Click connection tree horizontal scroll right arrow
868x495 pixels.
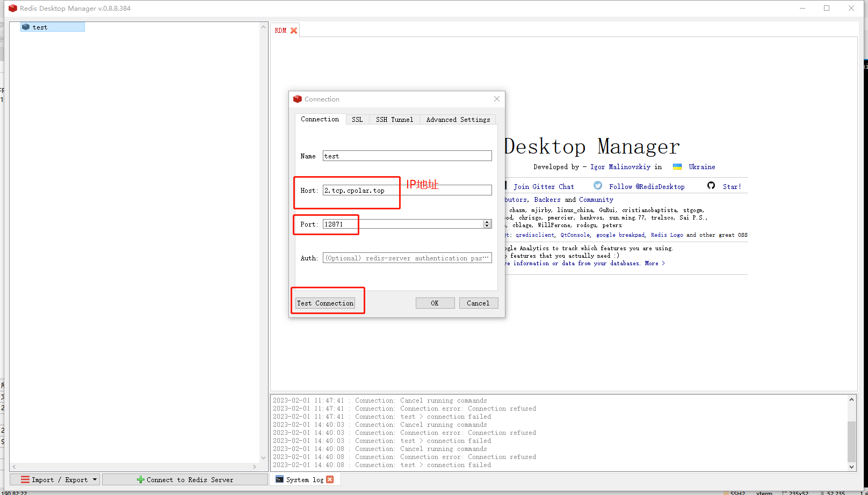[255, 467]
